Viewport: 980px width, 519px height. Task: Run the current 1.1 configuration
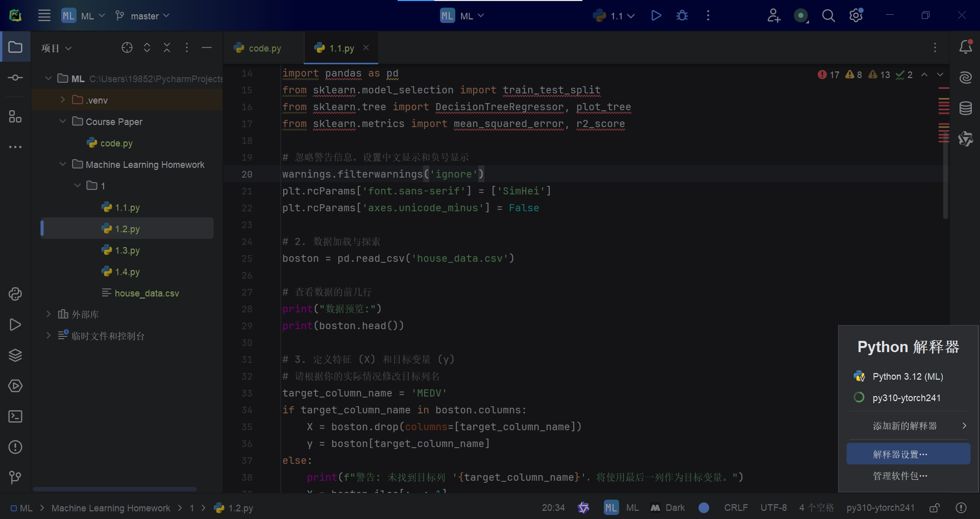tap(656, 16)
